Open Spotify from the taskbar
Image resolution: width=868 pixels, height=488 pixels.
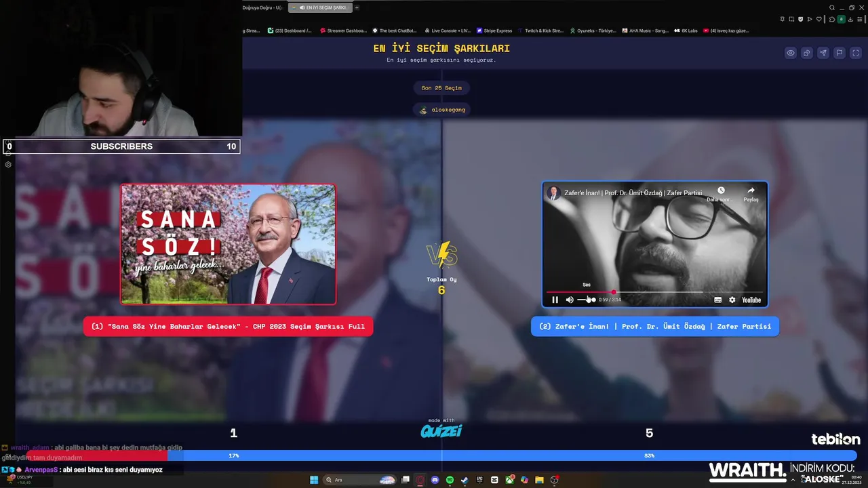450,480
